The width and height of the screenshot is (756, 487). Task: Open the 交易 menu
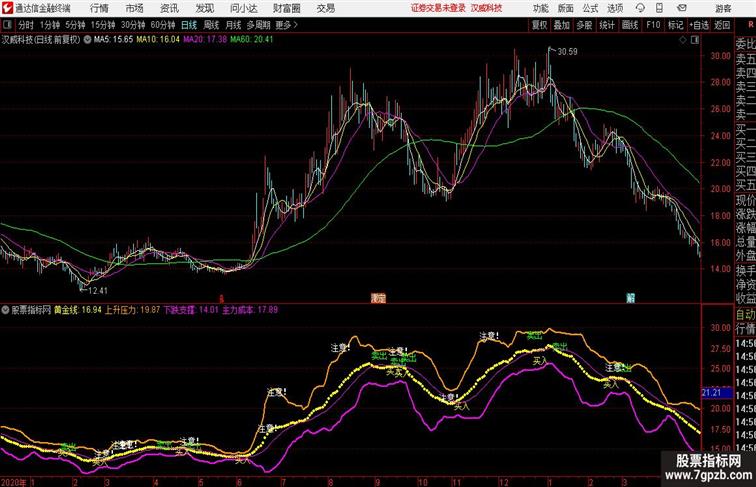point(326,8)
